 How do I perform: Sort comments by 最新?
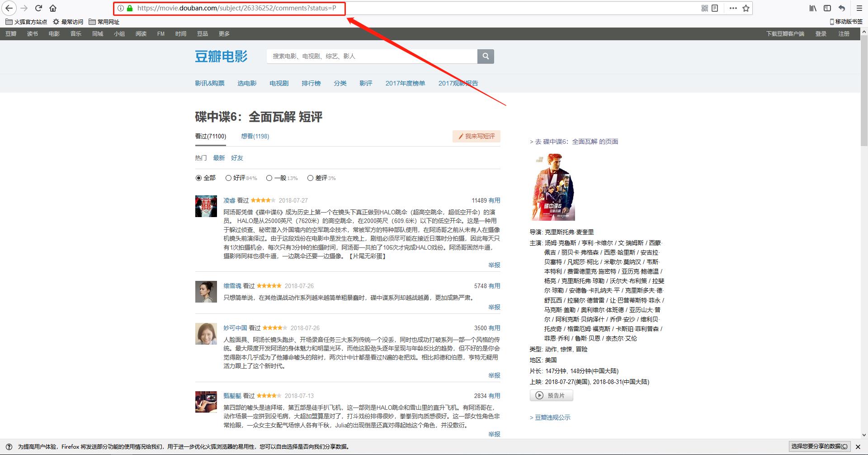coord(219,158)
